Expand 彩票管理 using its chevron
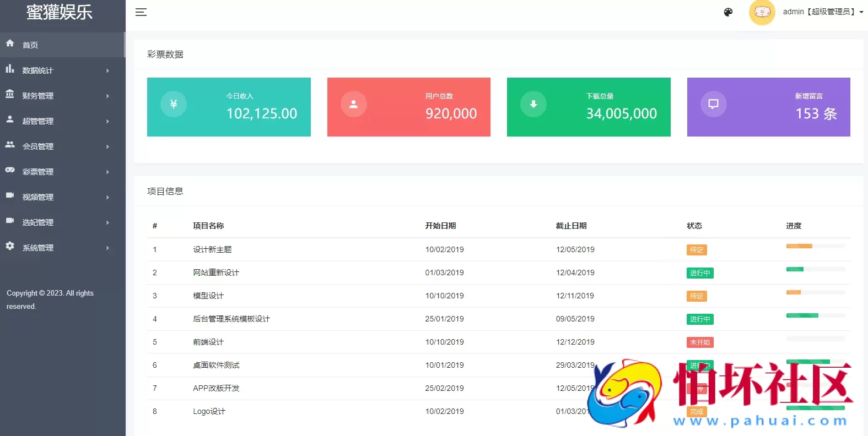Screen dimensions: 868x436 click(x=107, y=172)
